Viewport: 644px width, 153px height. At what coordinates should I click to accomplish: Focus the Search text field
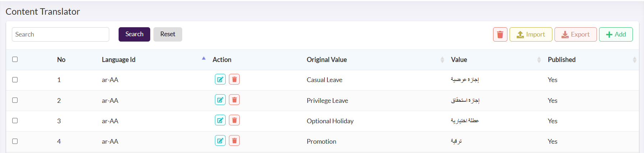coord(60,34)
